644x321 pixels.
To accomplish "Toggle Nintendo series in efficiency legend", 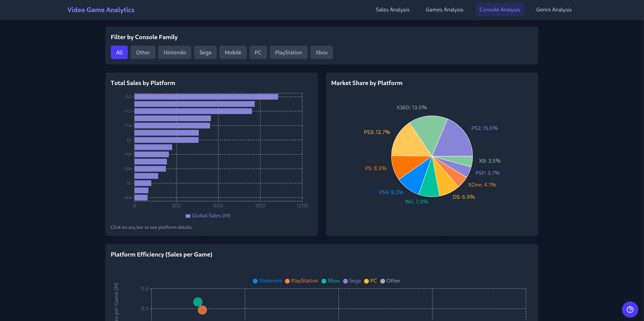I will pos(267,281).
